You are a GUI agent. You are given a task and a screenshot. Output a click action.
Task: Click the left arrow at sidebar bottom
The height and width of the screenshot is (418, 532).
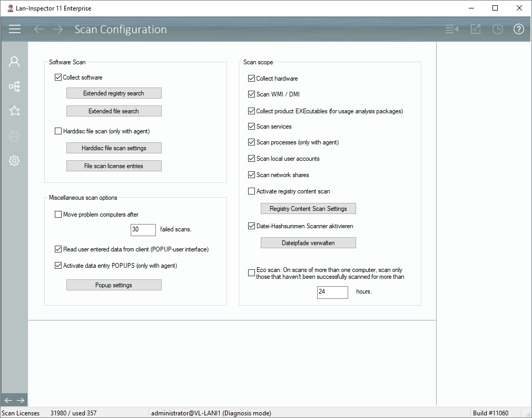tap(8, 400)
